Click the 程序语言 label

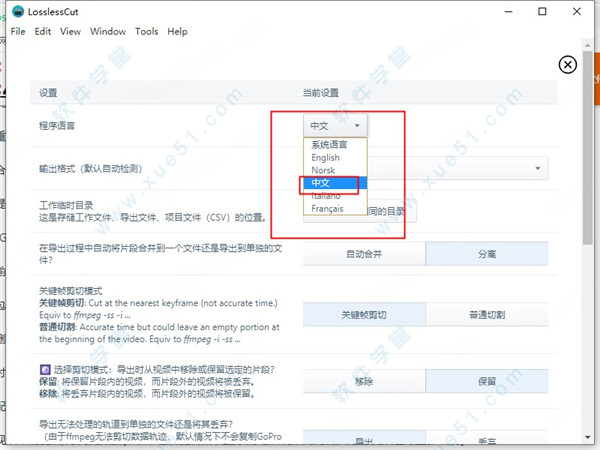point(57,126)
